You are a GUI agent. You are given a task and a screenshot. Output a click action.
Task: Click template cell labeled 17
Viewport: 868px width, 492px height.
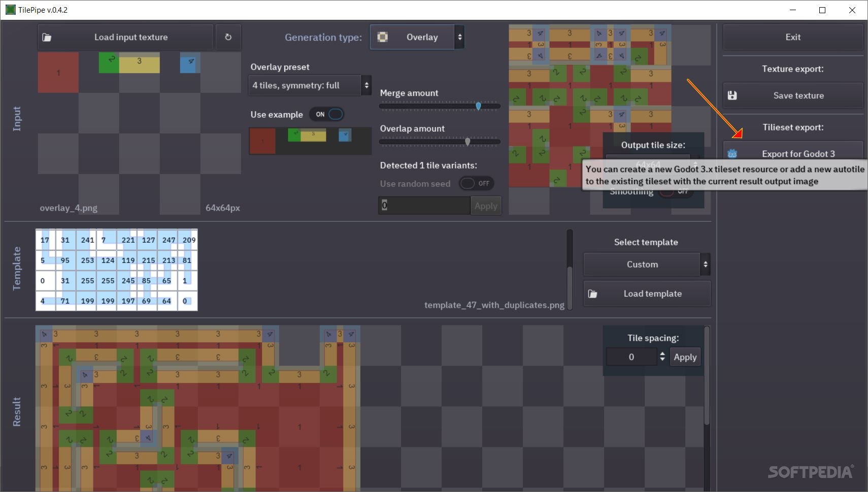click(x=45, y=240)
